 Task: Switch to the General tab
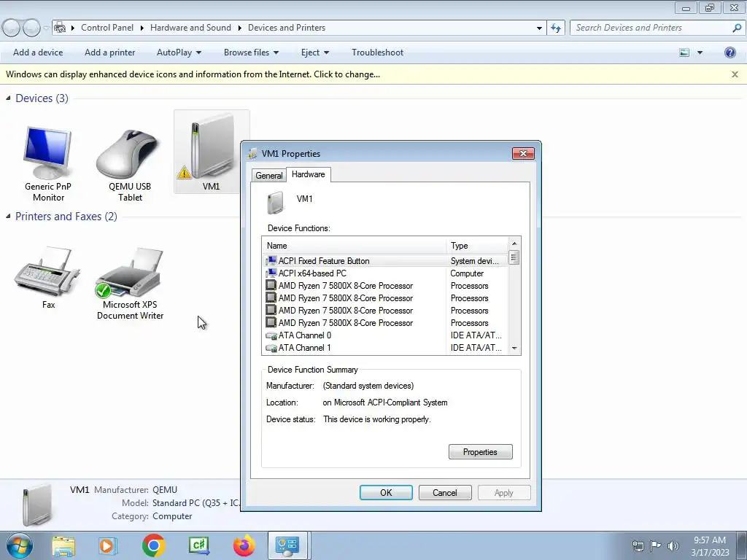point(269,175)
